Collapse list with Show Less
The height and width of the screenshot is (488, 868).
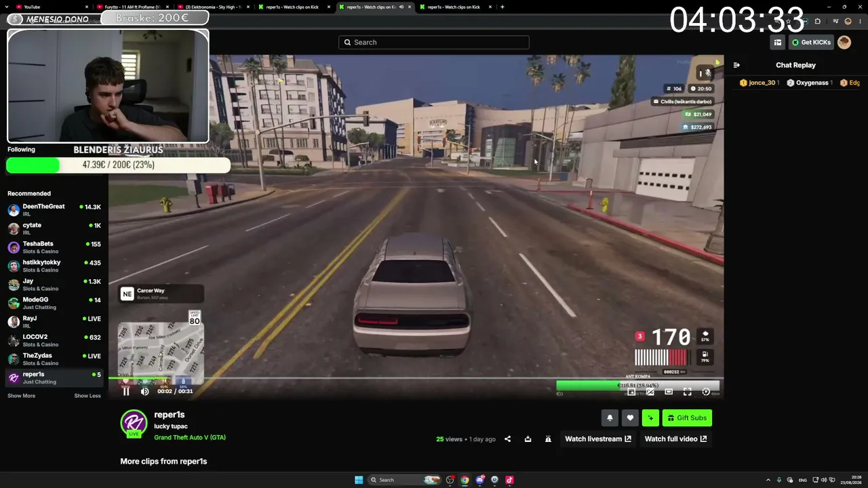pyautogui.click(x=87, y=396)
